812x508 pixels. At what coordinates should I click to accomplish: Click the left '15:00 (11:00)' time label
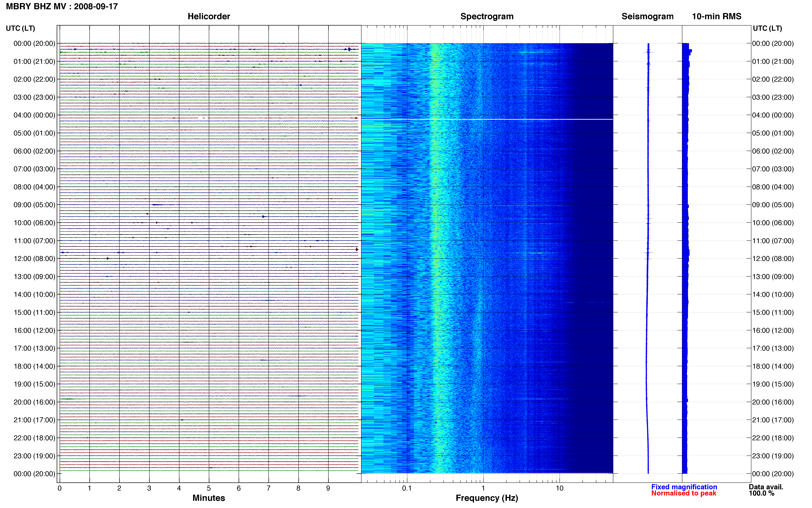tap(34, 312)
